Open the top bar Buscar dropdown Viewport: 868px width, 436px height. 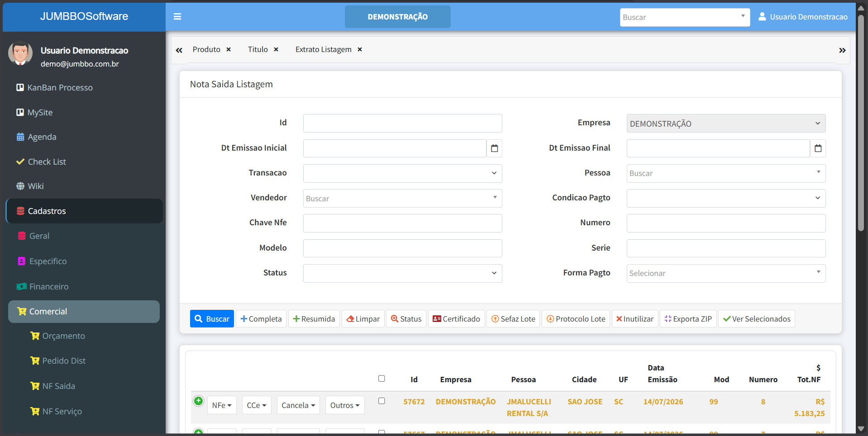[685, 17]
